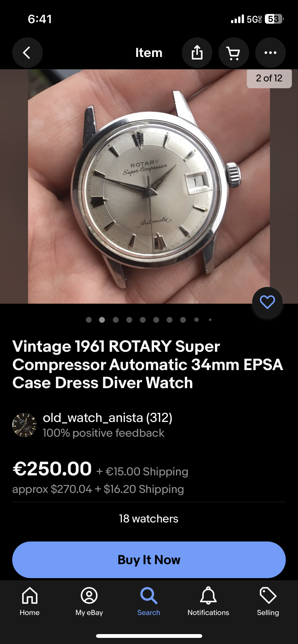Jump to third photo pagination dot

coord(116,320)
